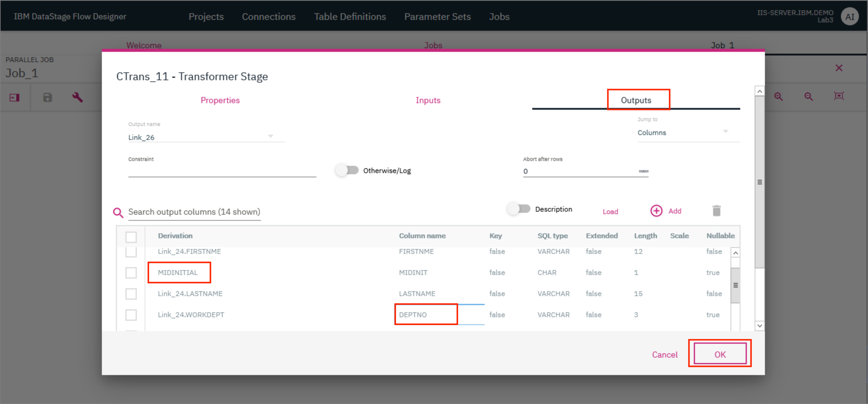Click the Length column header
The image size is (868, 404).
pos(645,236)
